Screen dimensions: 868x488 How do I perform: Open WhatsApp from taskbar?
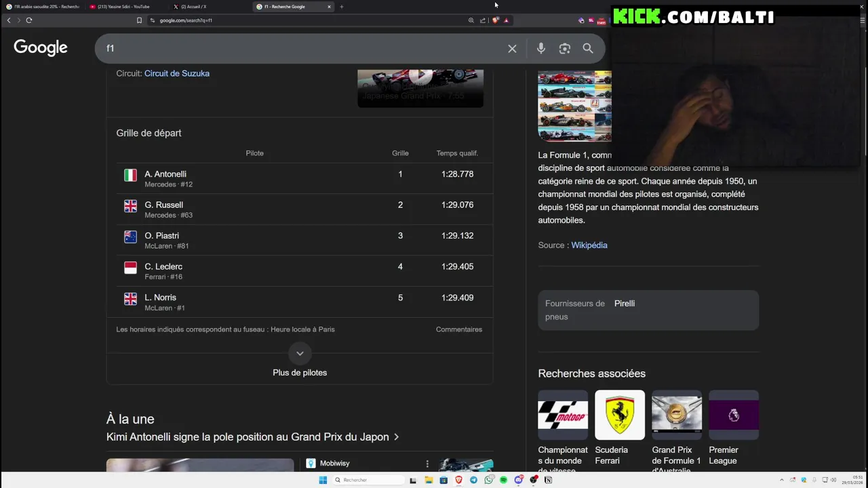click(488, 480)
